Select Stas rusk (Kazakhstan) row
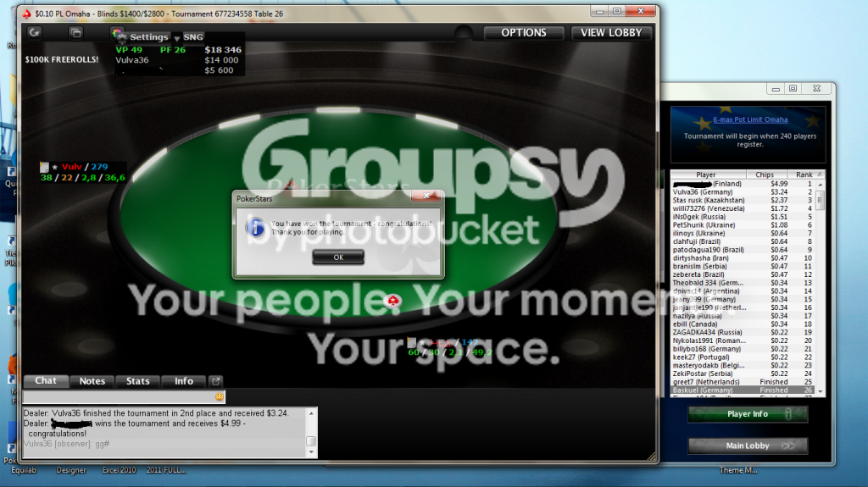This screenshot has width=868, height=487. (743, 201)
